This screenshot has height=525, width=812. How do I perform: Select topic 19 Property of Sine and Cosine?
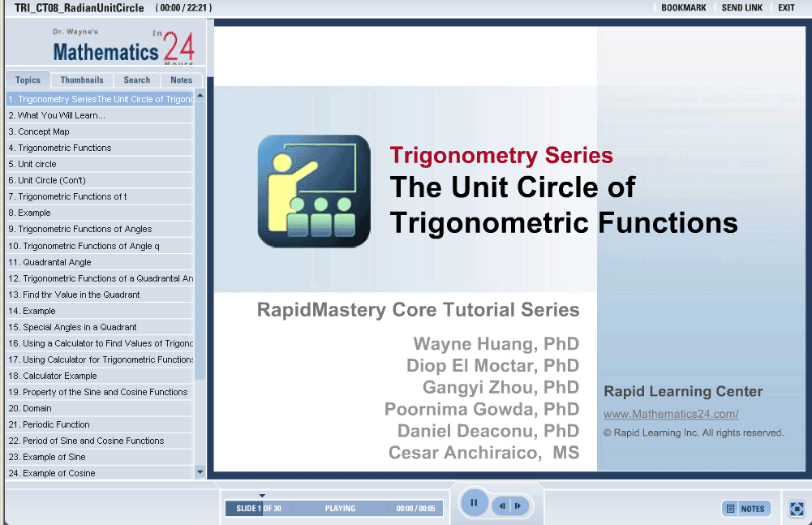tap(100, 392)
